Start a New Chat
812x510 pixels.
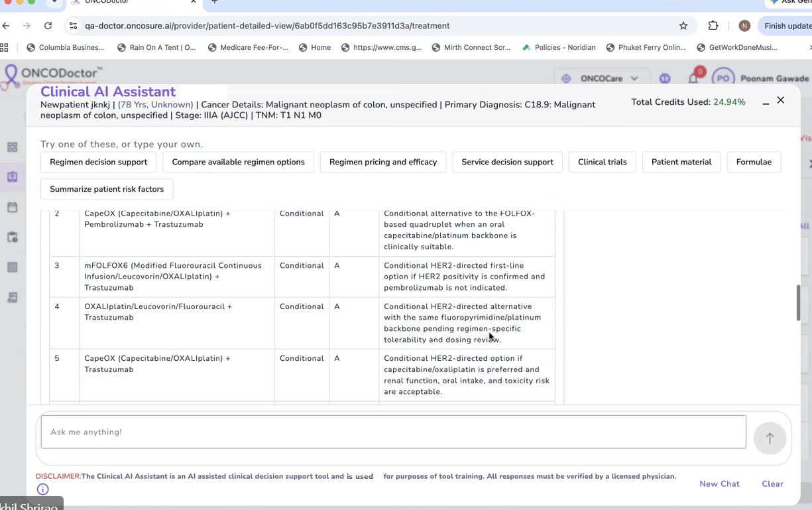719,483
